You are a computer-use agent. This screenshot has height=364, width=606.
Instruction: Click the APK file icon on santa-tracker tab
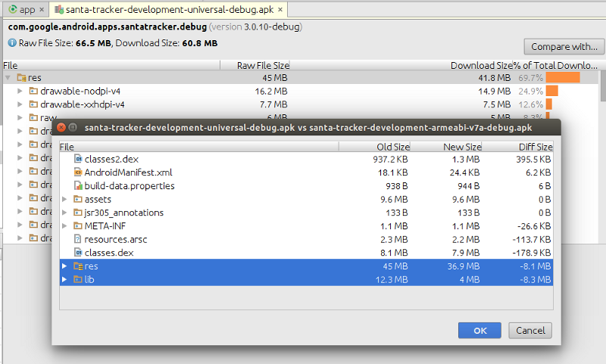[59, 9]
